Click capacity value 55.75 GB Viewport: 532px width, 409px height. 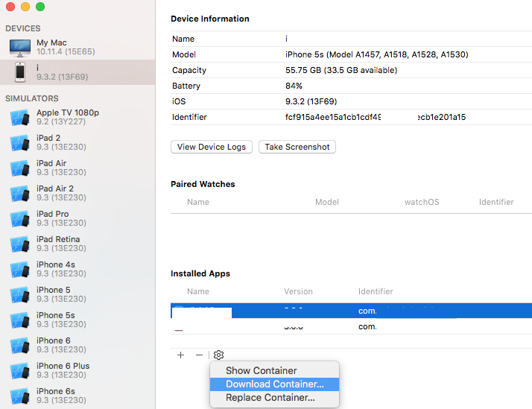pyautogui.click(x=341, y=70)
